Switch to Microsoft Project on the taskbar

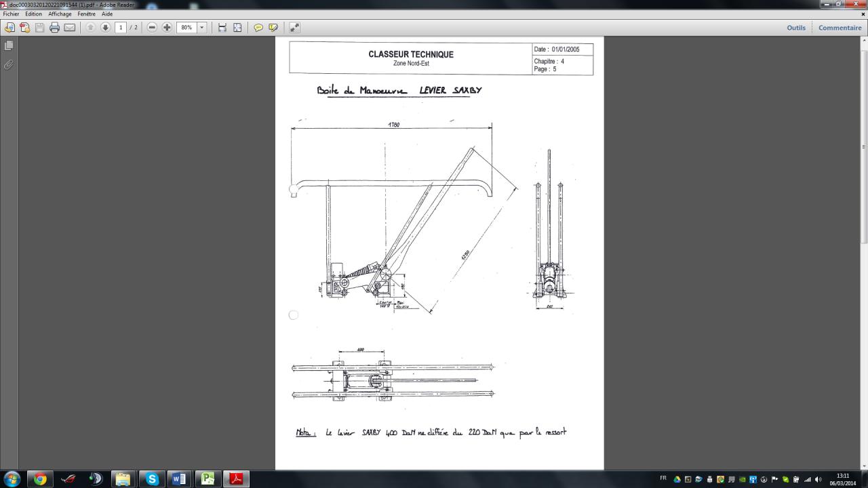pyautogui.click(x=208, y=479)
